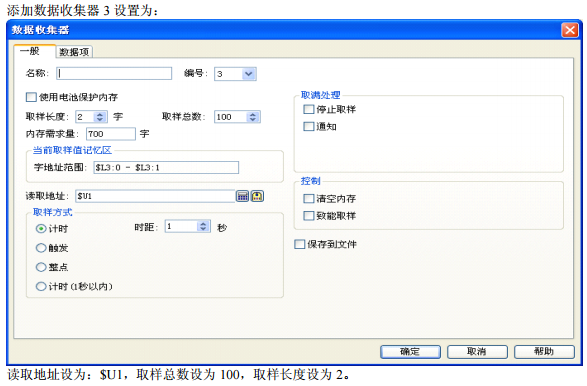Click the 字地址范围 field
The width and height of the screenshot is (587, 386).
pos(166,167)
